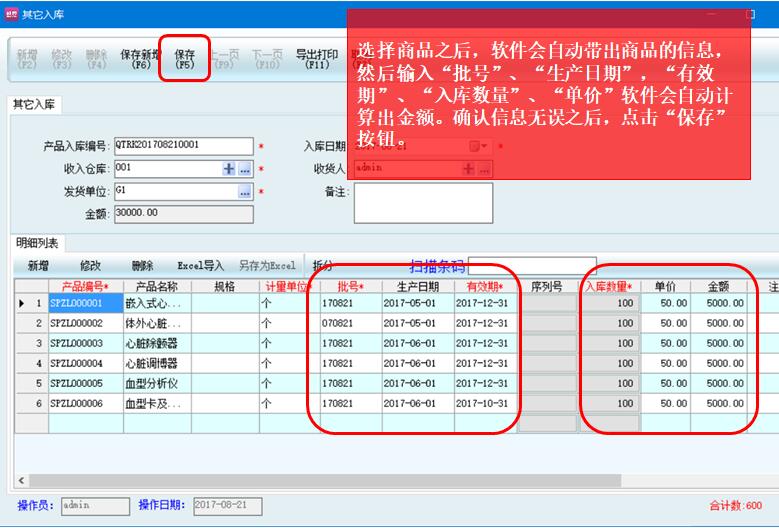Click the plus icon beside 收入仓库 field
The width and height of the screenshot is (779, 528).
pos(229,168)
